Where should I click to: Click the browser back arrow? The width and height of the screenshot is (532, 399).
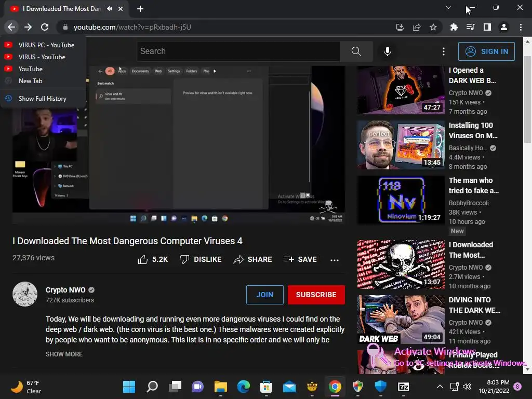point(11,27)
